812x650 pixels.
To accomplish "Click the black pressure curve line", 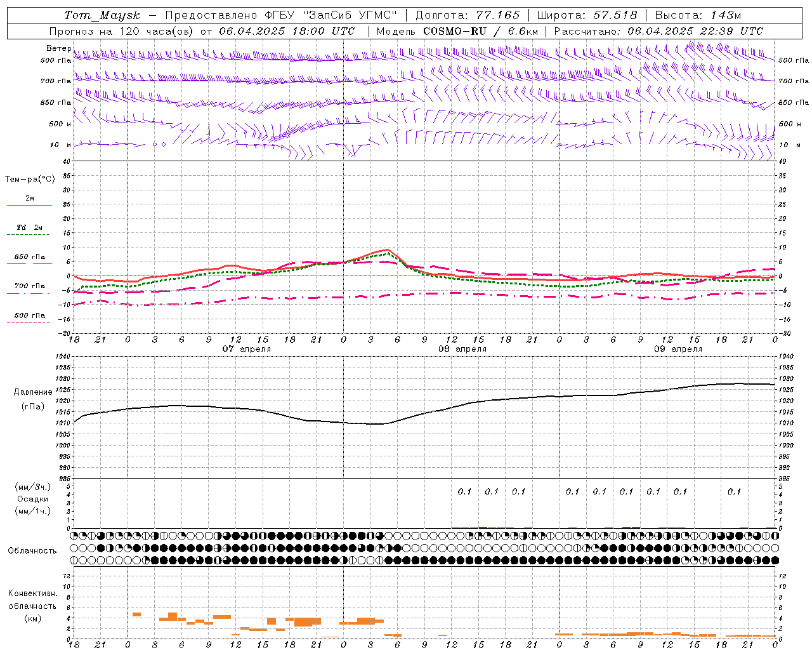I will coord(425,414).
